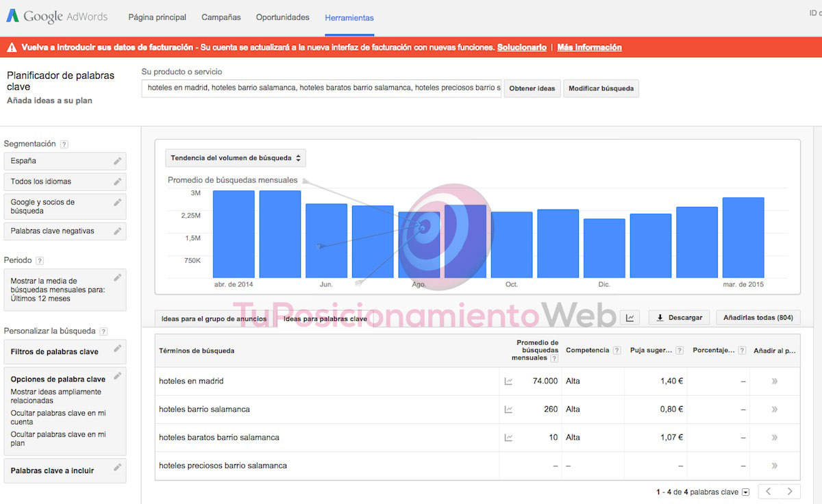Click the pencil icon next to España
822x504 pixels.
coord(118,161)
